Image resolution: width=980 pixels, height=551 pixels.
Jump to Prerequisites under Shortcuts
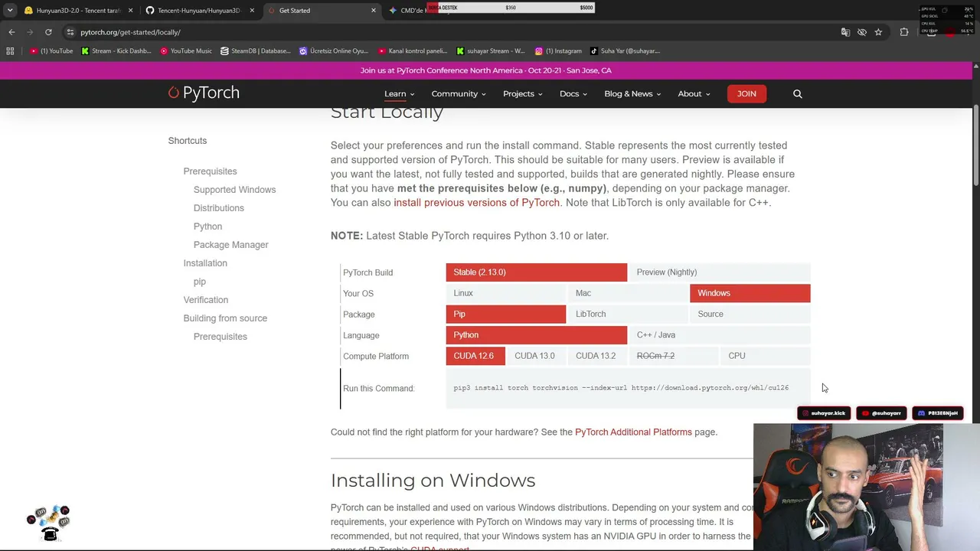pyautogui.click(x=210, y=171)
